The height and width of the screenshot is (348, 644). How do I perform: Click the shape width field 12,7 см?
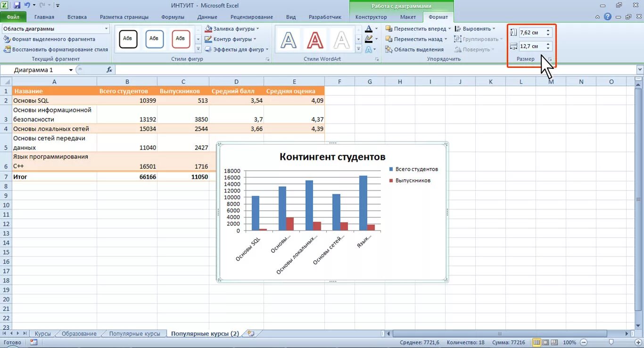coord(531,46)
